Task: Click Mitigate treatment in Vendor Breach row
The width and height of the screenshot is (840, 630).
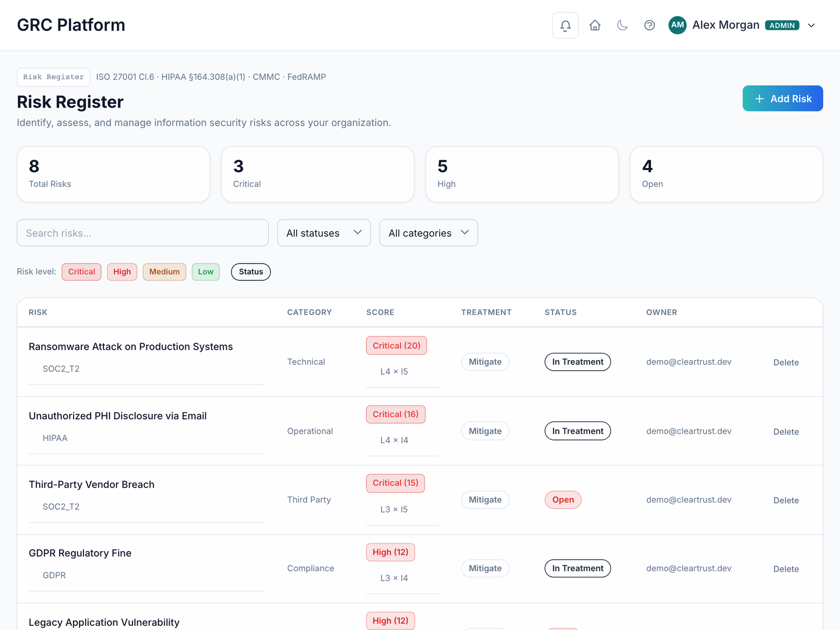Action: 485,500
